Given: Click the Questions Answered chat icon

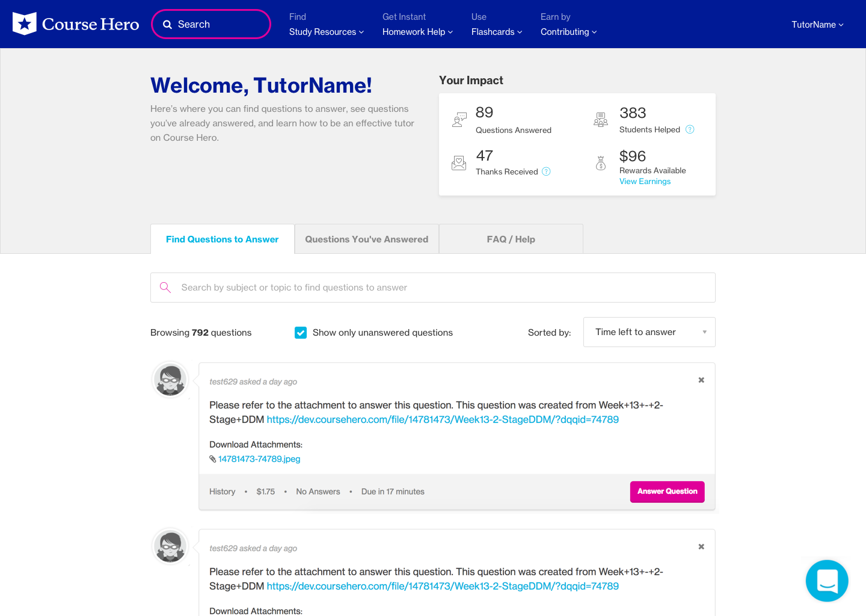Looking at the screenshot, I should tap(459, 120).
